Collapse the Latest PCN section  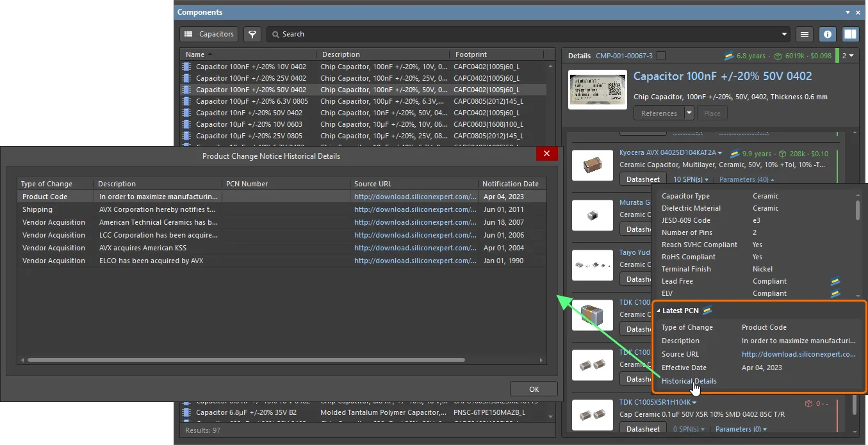(x=659, y=311)
